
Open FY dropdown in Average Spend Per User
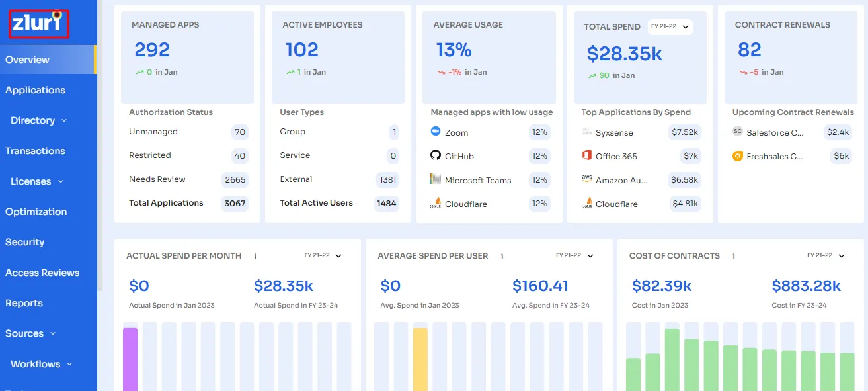coord(574,255)
